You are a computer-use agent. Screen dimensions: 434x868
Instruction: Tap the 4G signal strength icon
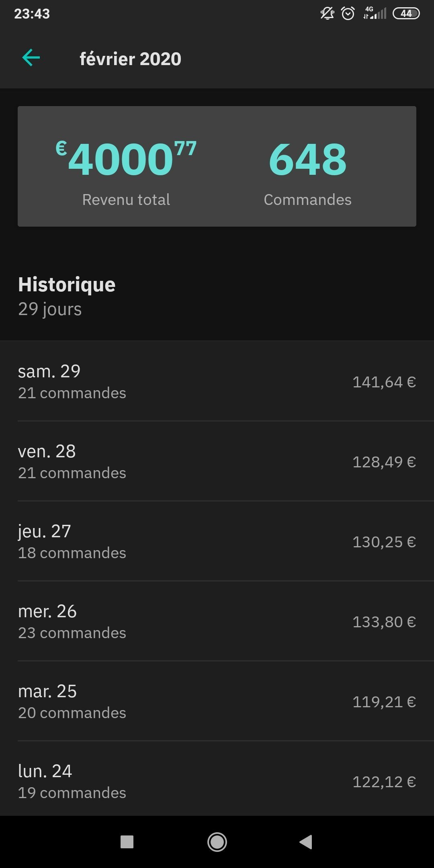click(x=375, y=14)
